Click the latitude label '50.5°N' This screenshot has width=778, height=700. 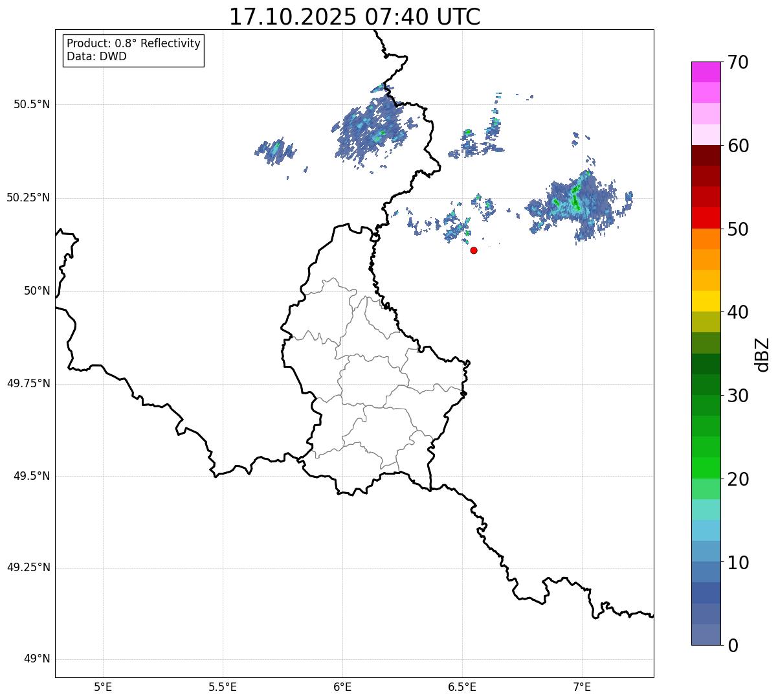[32, 104]
